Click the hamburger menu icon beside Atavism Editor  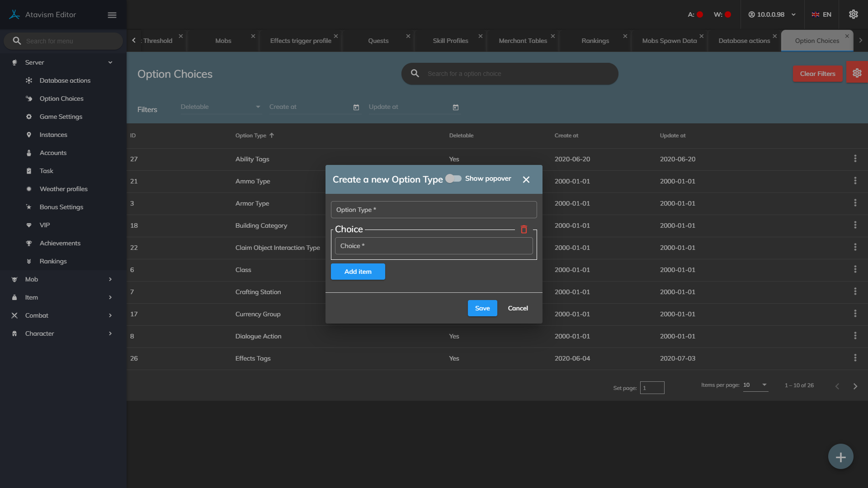tap(112, 15)
